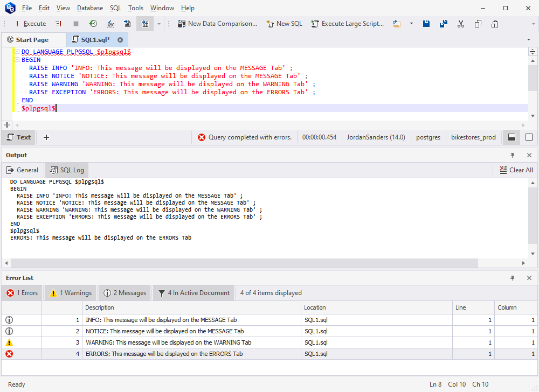Pin the Output panel
Screen dimensions: 539x392
512,155
